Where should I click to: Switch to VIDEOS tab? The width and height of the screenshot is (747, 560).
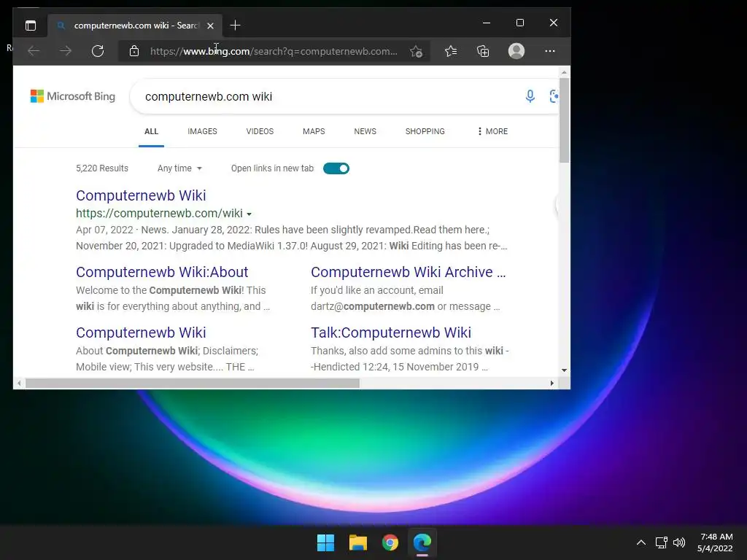click(x=260, y=131)
